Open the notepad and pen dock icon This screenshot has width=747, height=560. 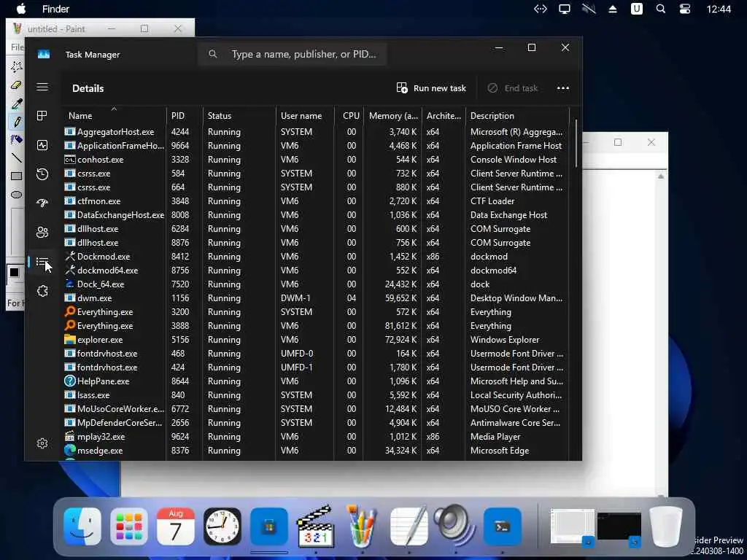pyautogui.click(x=409, y=526)
